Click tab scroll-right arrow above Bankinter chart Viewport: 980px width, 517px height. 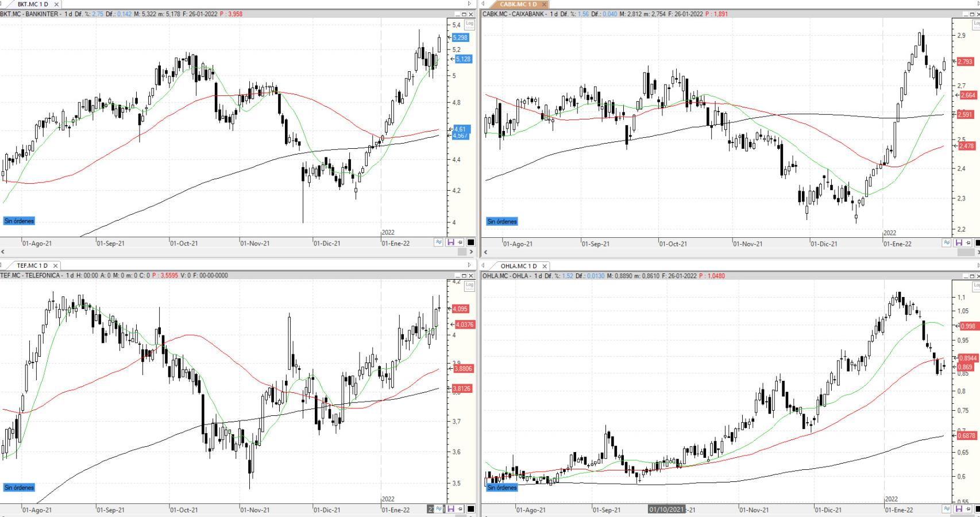(x=469, y=4)
